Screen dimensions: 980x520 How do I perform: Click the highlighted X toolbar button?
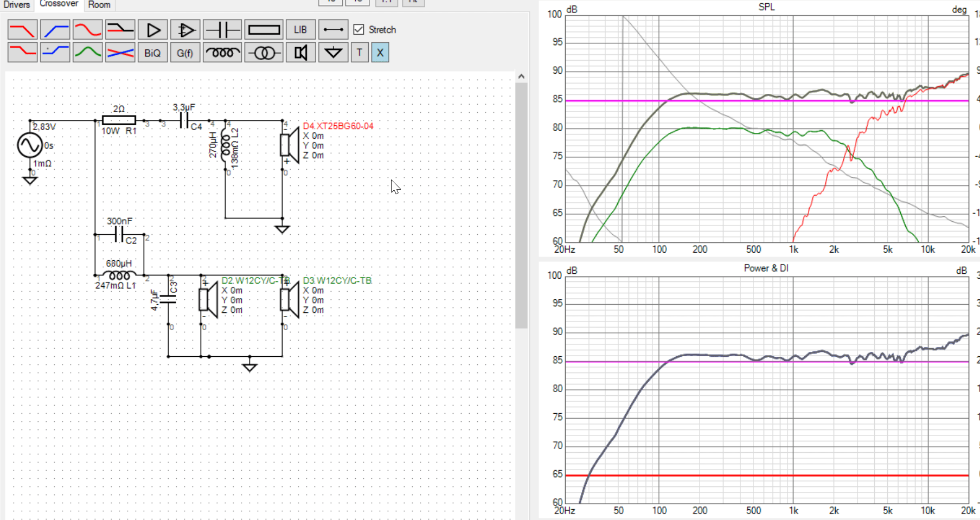[380, 53]
